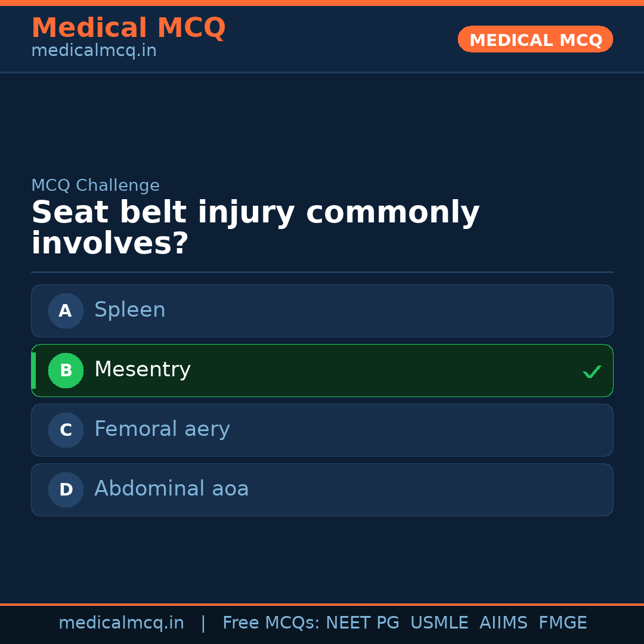Pick the Femoral aery answer text
The width and height of the screenshot is (644, 644).
pyautogui.click(x=162, y=429)
